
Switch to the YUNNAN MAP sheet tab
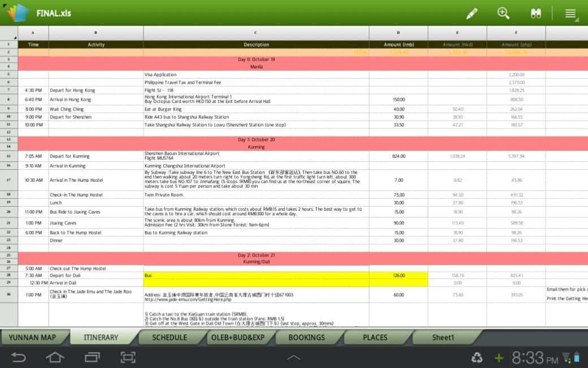coord(32,337)
